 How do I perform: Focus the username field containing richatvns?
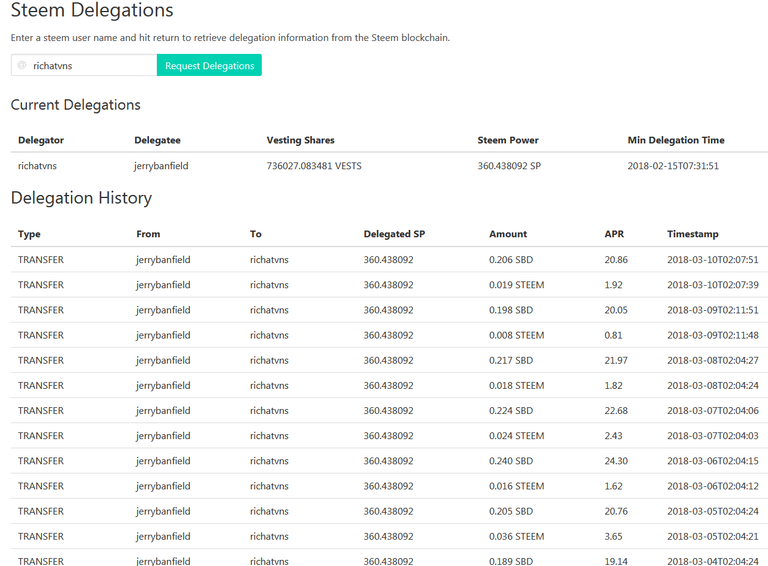coord(90,66)
